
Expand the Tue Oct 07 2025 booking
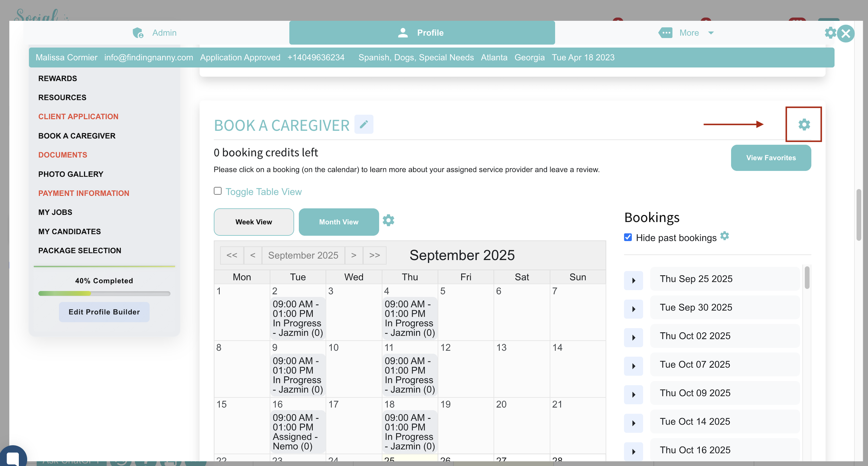click(633, 366)
